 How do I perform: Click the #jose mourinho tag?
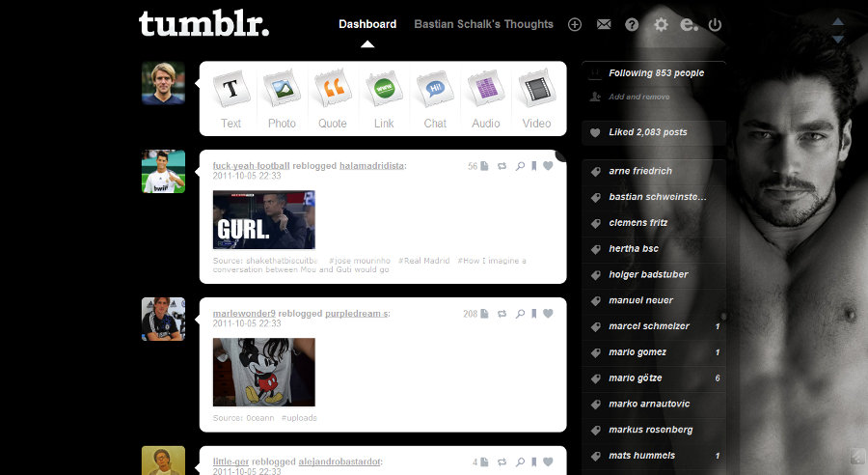(x=360, y=261)
